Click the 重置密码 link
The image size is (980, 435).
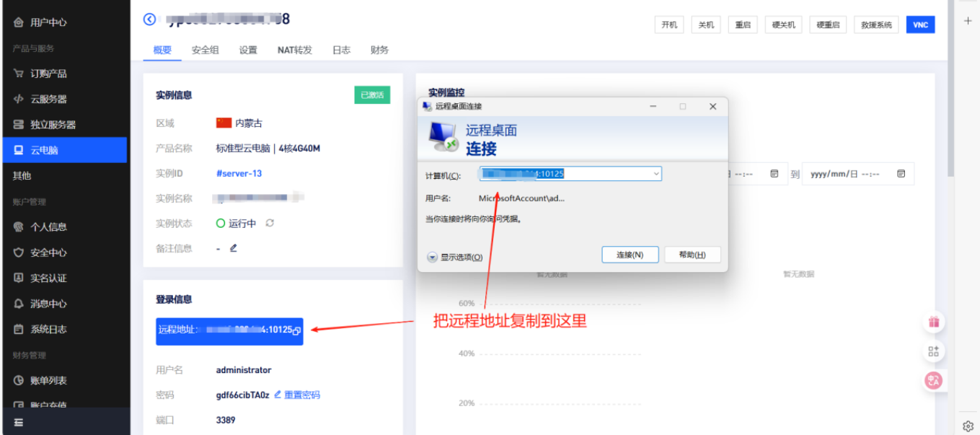point(301,395)
